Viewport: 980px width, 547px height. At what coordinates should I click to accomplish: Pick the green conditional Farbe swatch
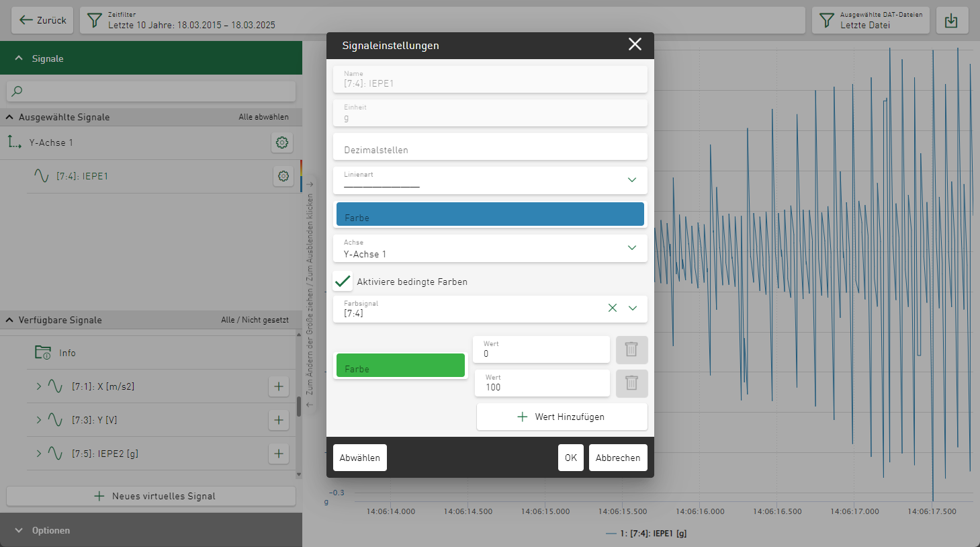click(x=400, y=366)
